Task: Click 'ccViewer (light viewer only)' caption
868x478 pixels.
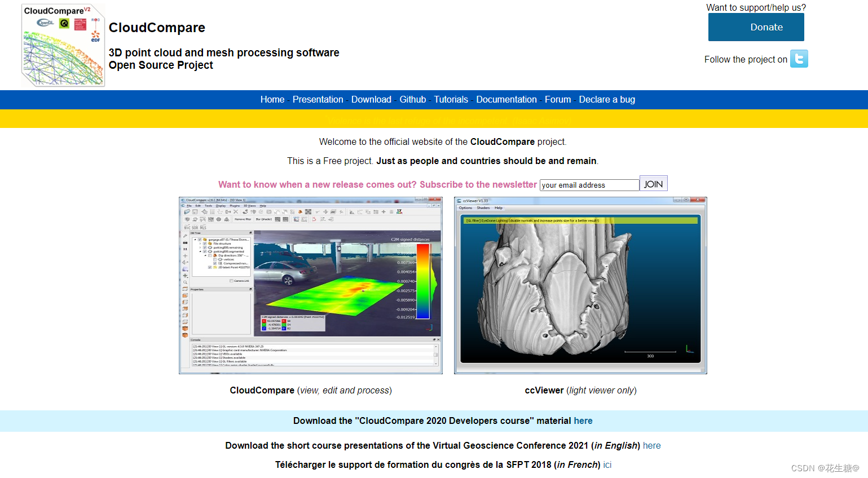Action: pyautogui.click(x=580, y=390)
